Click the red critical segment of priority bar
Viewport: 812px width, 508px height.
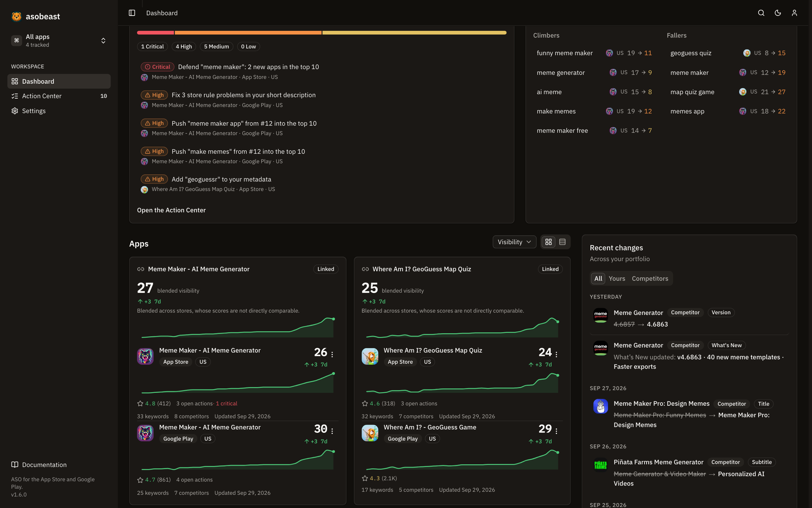(155, 33)
